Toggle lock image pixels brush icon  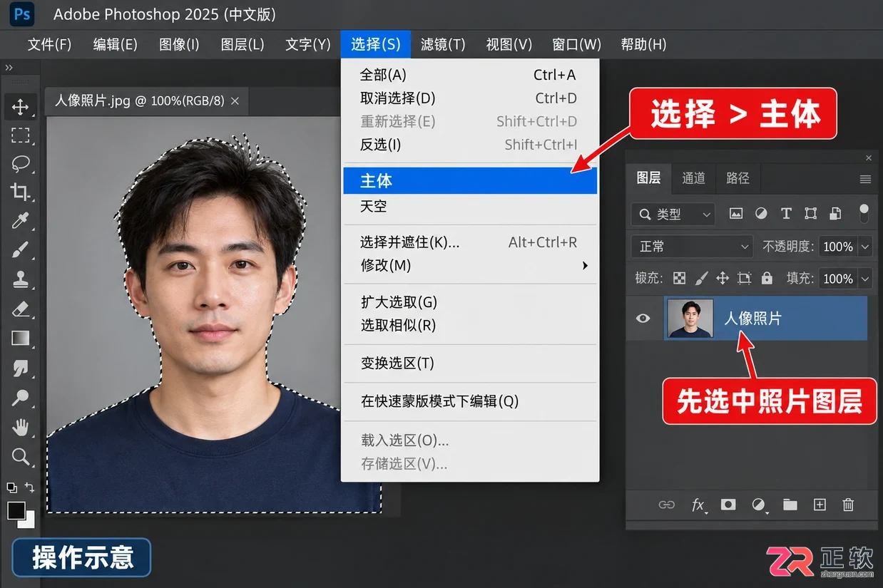pyautogui.click(x=701, y=278)
